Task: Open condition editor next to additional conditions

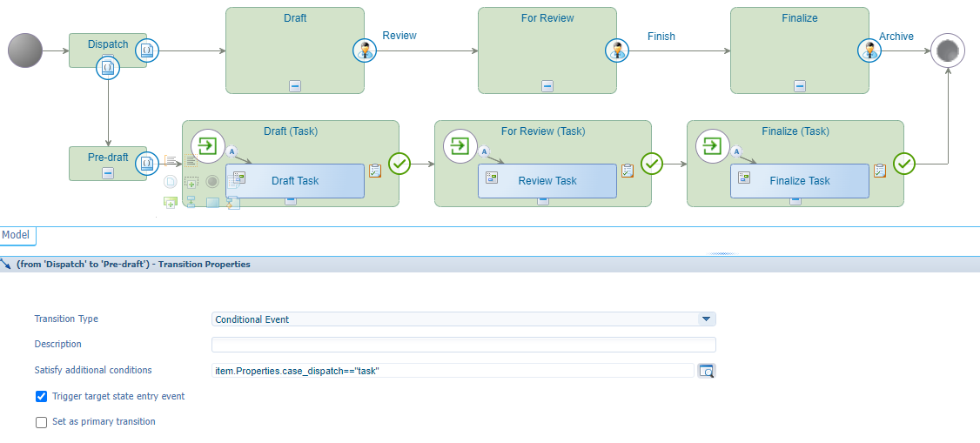Action: (x=707, y=372)
